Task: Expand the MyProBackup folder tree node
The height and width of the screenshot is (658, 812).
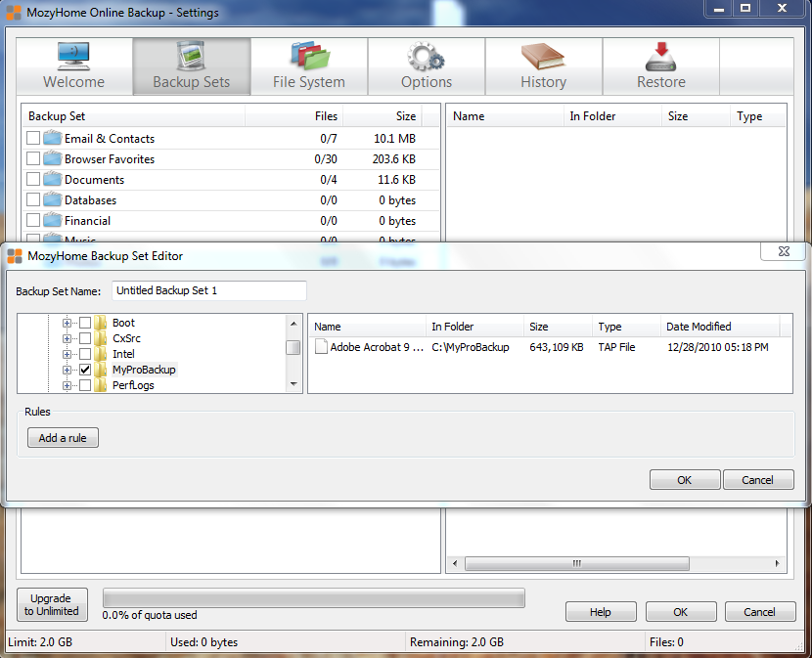Action: 67,370
